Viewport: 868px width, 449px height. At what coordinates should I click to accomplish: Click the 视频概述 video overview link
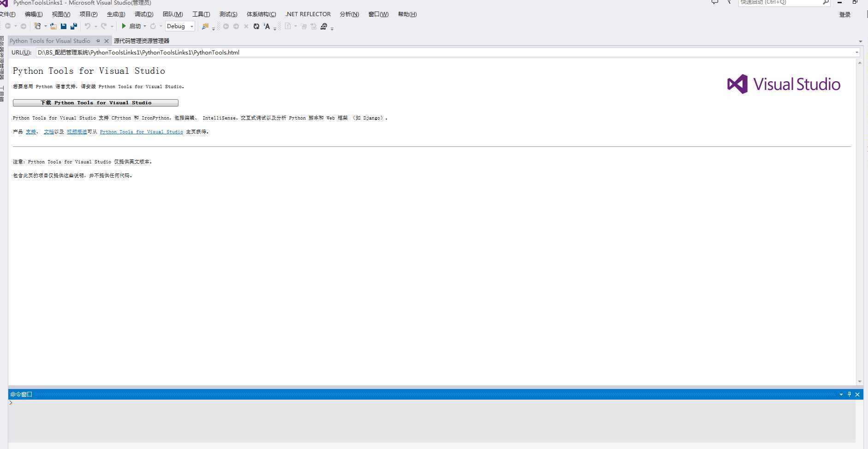[x=77, y=132]
